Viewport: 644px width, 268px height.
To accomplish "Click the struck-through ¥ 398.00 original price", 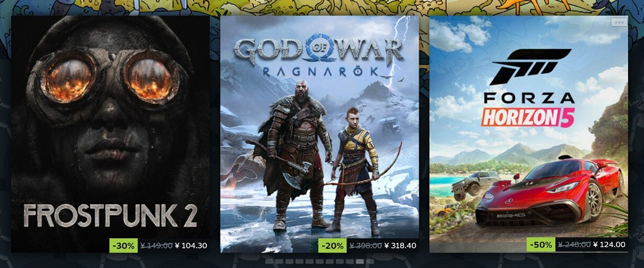I will point(365,246).
